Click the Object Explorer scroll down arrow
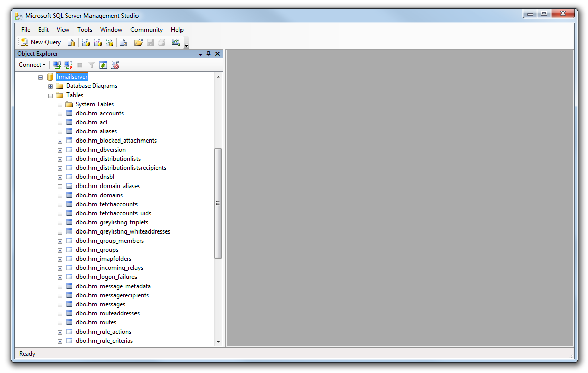This screenshot has width=588, height=373. click(x=218, y=342)
